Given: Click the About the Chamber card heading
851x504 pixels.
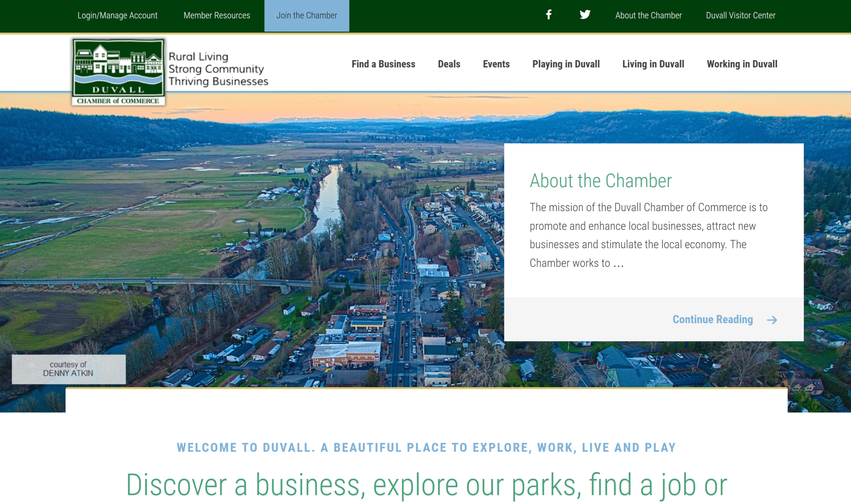Looking at the screenshot, I should 600,180.
